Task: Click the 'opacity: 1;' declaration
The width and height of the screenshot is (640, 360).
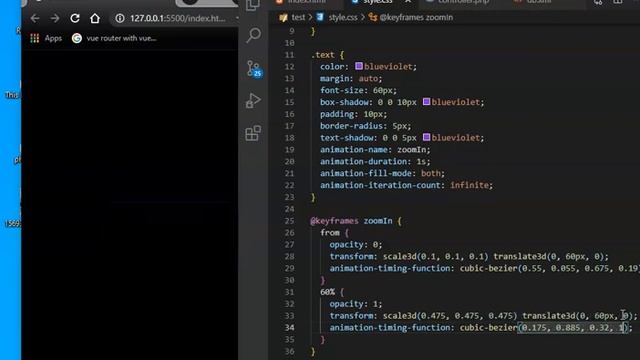Action: point(356,304)
